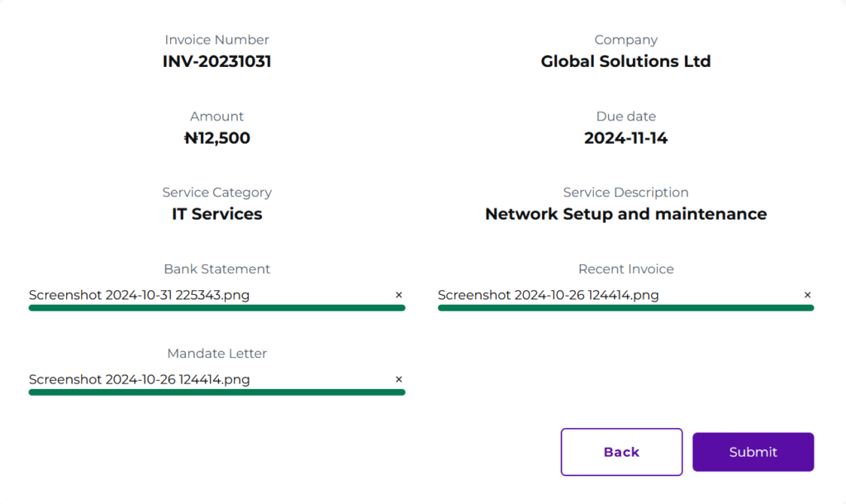The image size is (846, 504).
Task: Select the Screenshot 2024-10-31 225343.png file name
Action: [139, 295]
